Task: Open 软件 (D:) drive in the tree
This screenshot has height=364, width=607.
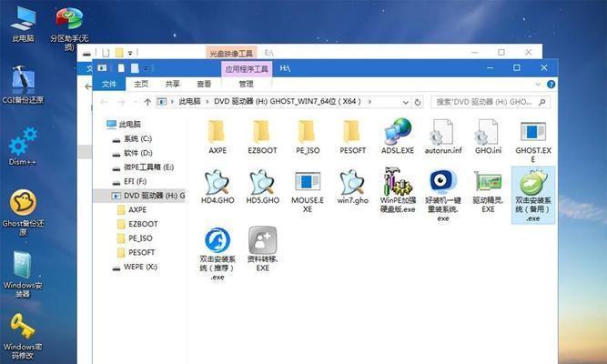Action: [x=132, y=153]
